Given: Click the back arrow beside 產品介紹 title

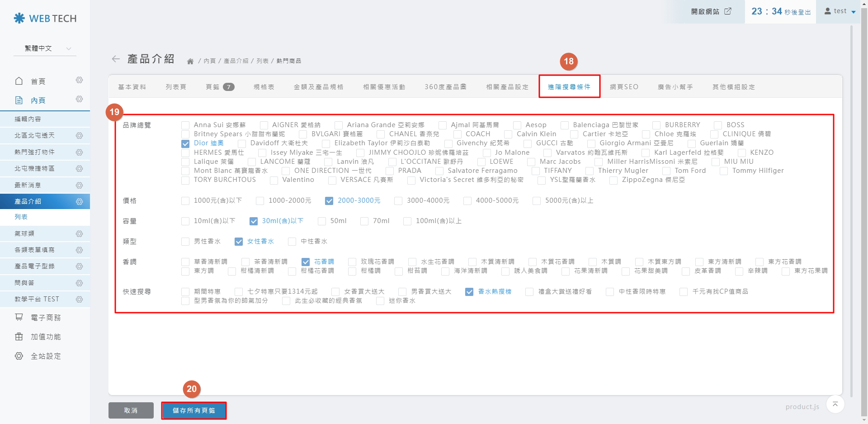Looking at the screenshot, I should pos(116,59).
